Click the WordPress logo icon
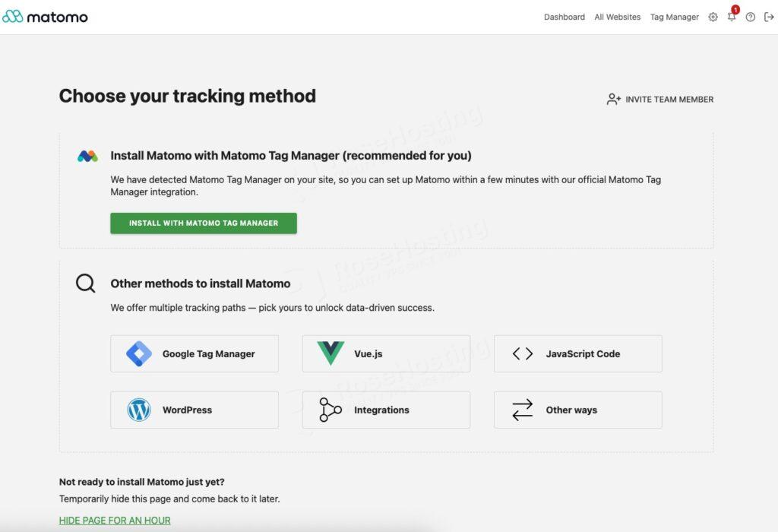This screenshot has width=778, height=532. 139,410
